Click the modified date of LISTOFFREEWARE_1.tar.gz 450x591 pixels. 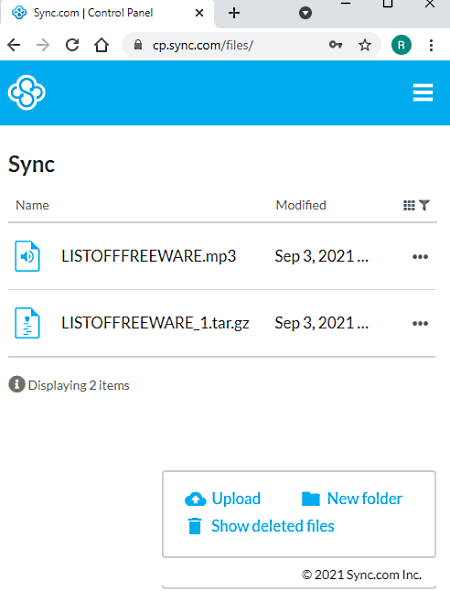[321, 323]
